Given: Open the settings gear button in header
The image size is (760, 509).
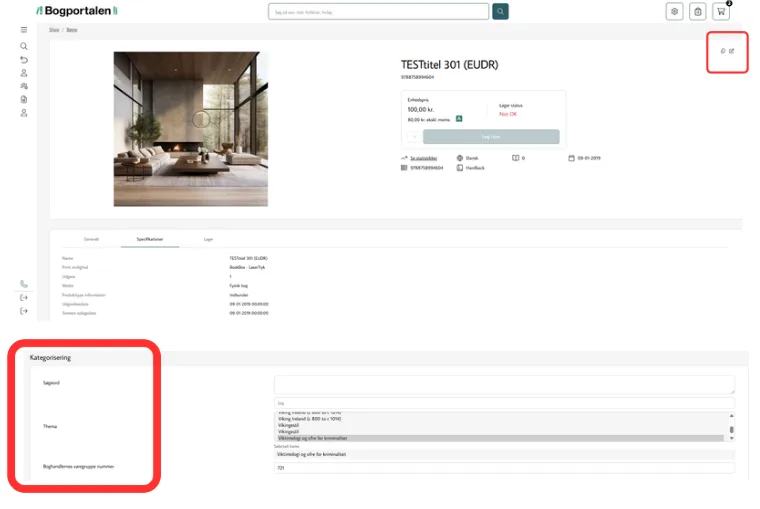Looking at the screenshot, I should [674, 12].
